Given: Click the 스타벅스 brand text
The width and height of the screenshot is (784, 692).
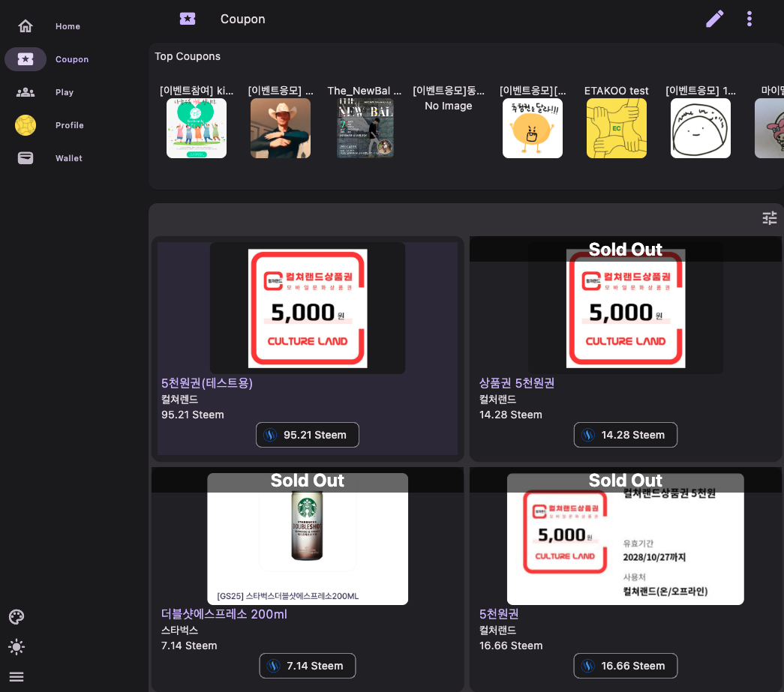Looking at the screenshot, I should 179,630.
